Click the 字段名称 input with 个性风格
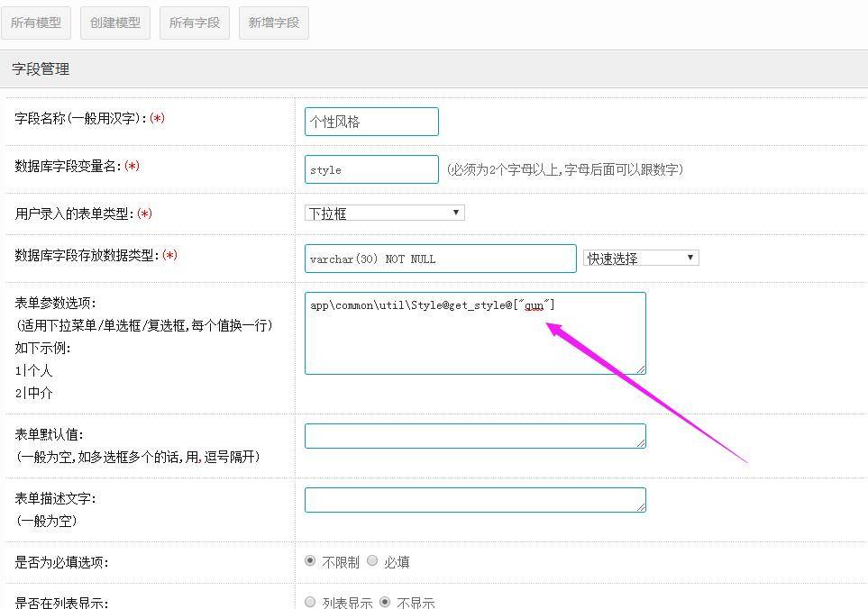Image resolution: width=868 pixels, height=609 pixels. coord(371,122)
